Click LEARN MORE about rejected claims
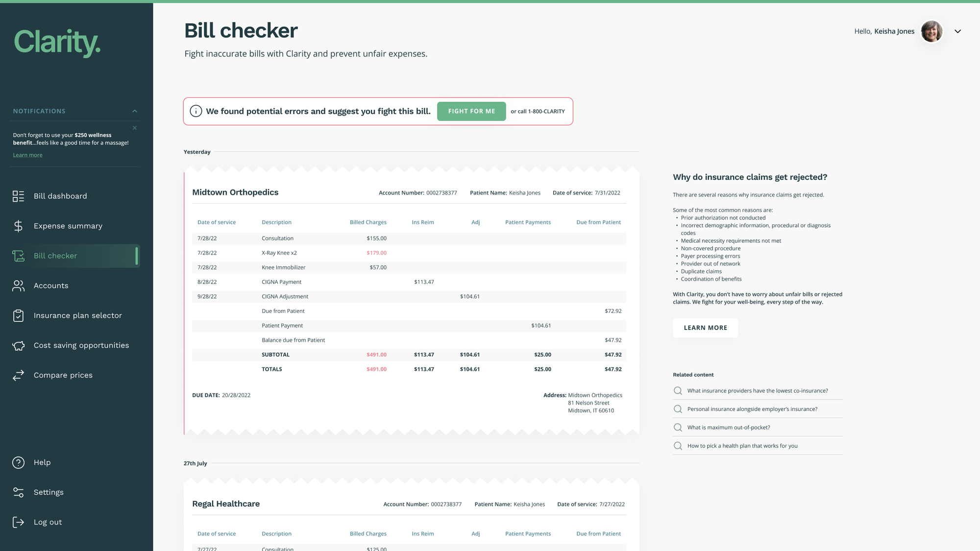This screenshot has width=980, height=551. pyautogui.click(x=705, y=328)
